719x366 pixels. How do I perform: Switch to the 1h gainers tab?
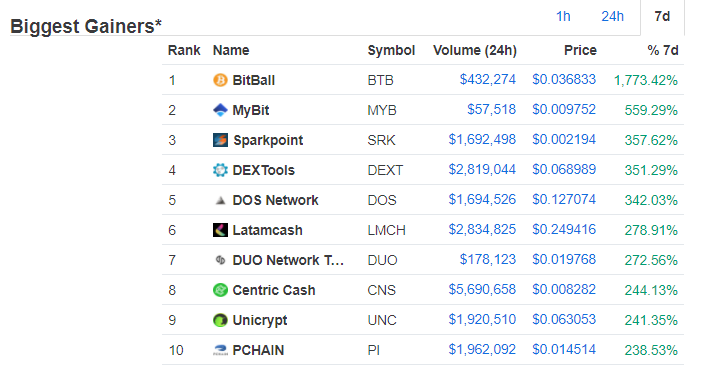click(563, 17)
